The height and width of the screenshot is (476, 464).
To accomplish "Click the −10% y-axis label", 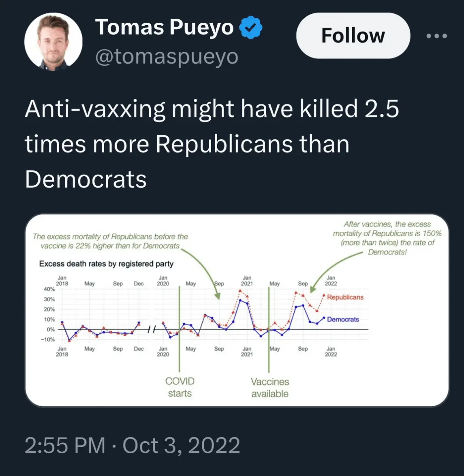I will [48, 339].
